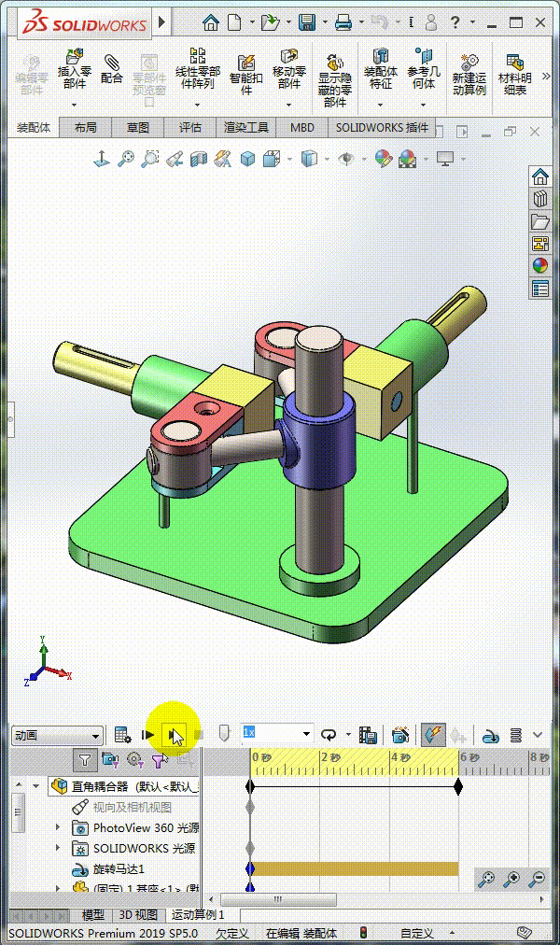Open 渲染工具 tab

pyautogui.click(x=245, y=128)
